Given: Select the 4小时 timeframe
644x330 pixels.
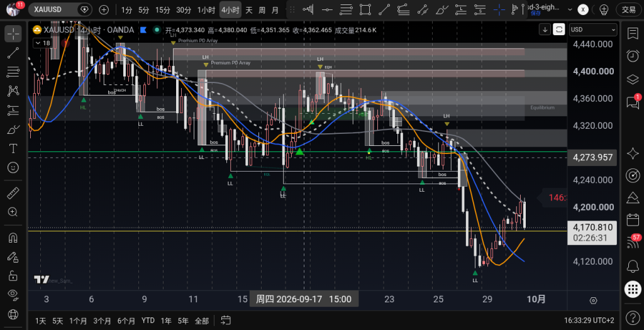Looking at the screenshot, I should click(230, 10).
